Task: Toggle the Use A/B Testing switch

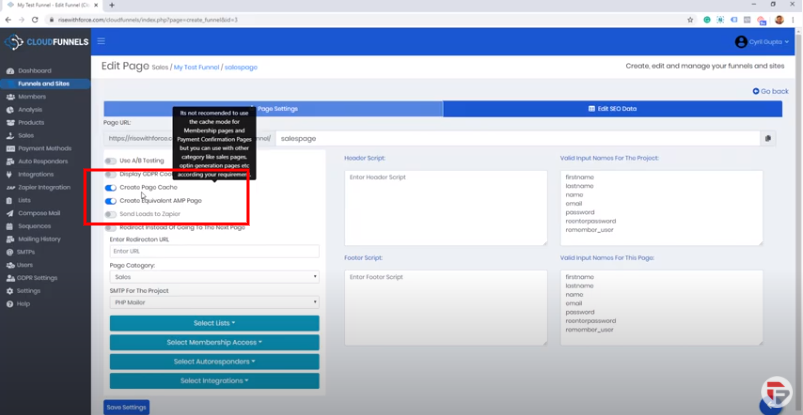Action: click(110, 160)
